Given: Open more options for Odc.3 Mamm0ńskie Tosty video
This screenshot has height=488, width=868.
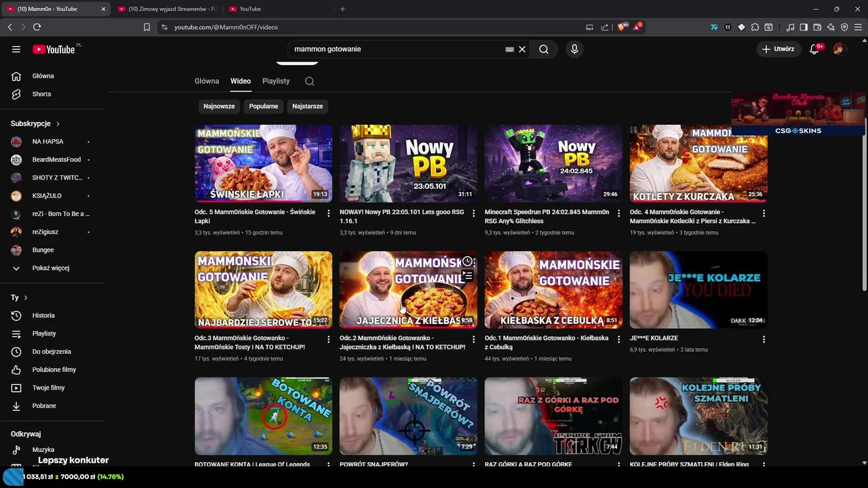Looking at the screenshot, I should tap(328, 339).
